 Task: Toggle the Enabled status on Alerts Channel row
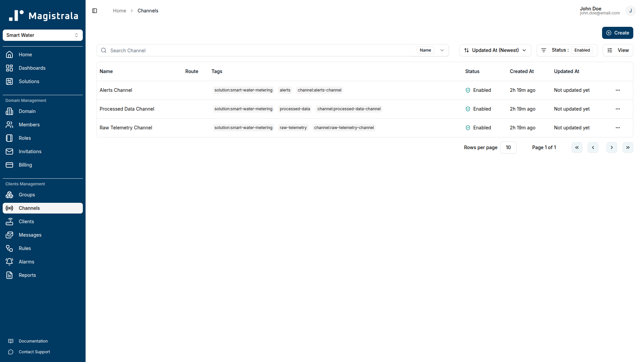(468, 90)
